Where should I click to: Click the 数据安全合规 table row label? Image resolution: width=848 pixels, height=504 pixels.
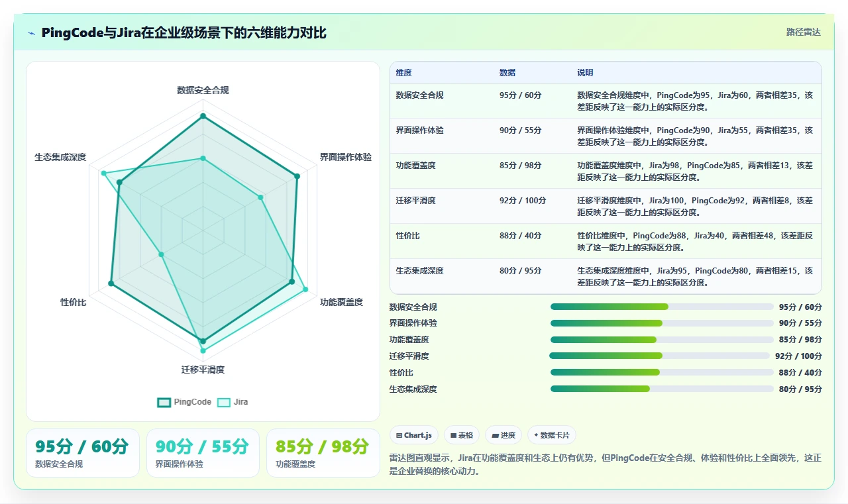(x=420, y=95)
